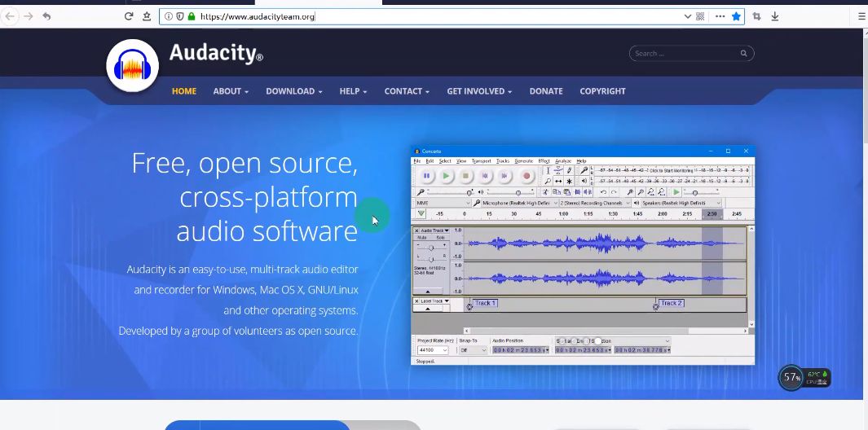
Task: Reload the page with the refresh icon
Action: pos(129,16)
